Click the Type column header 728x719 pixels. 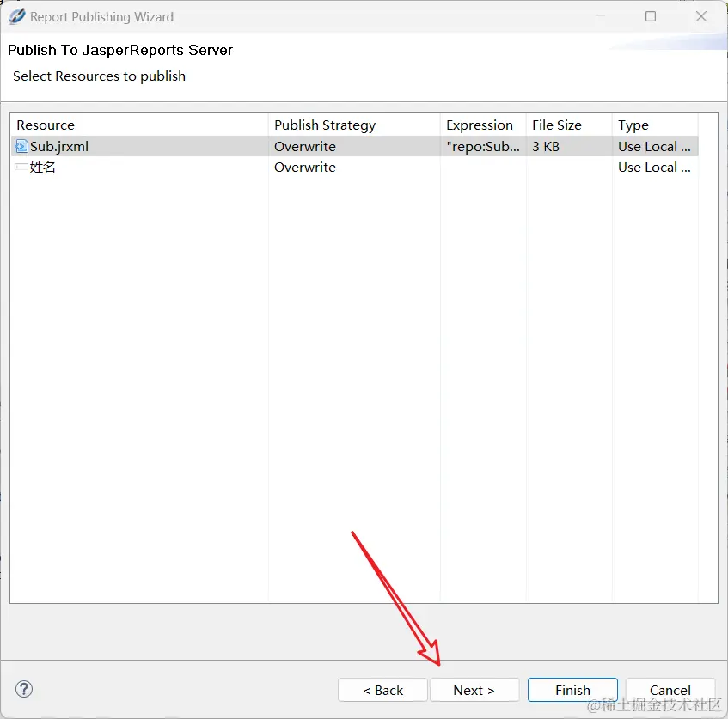[655, 125]
